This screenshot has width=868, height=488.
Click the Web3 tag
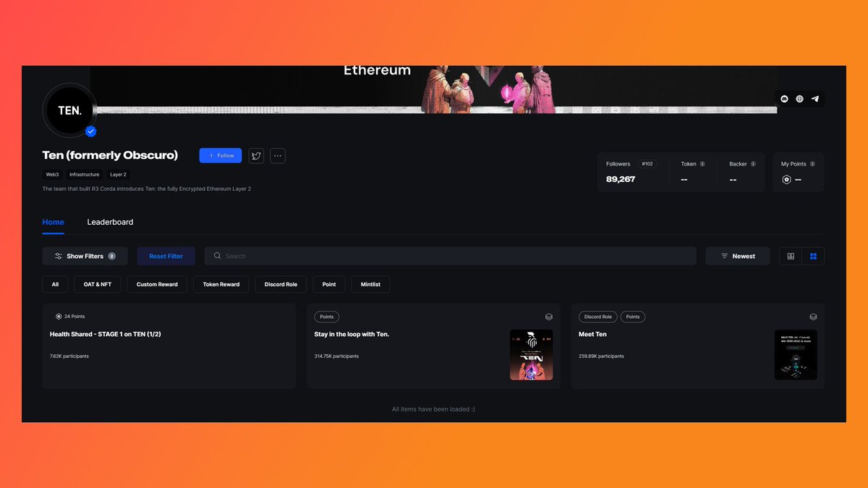click(52, 174)
